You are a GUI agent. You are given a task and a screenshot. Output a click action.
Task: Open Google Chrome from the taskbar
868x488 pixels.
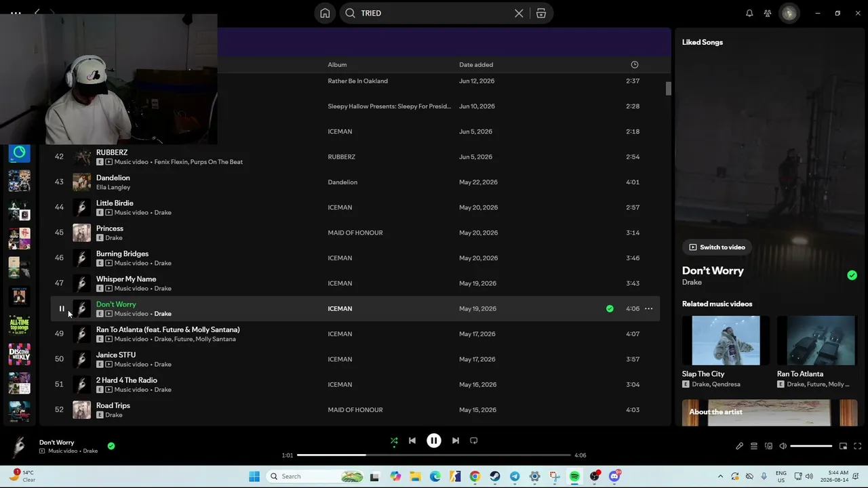(475, 476)
